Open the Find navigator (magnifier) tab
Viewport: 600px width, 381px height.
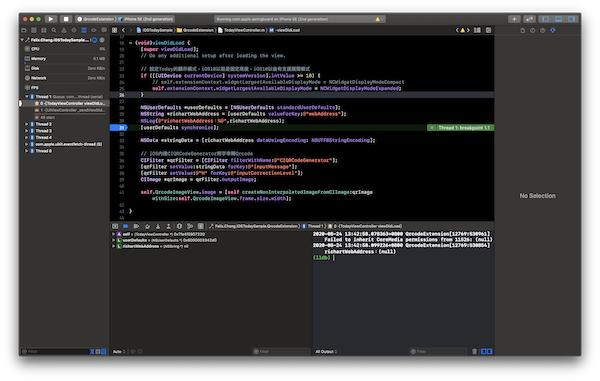point(54,30)
